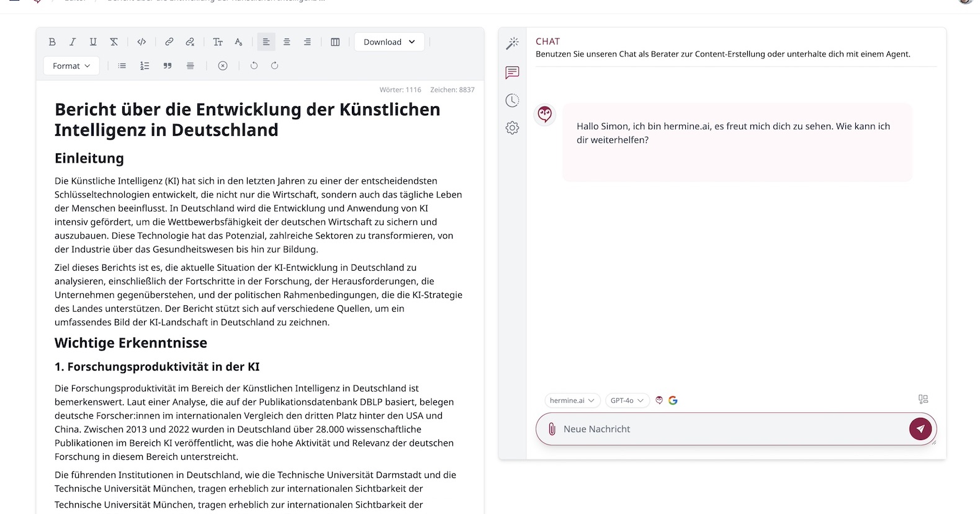The image size is (980, 514).
Task: Insert a numbered list
Action: click(x=145, y=66)
